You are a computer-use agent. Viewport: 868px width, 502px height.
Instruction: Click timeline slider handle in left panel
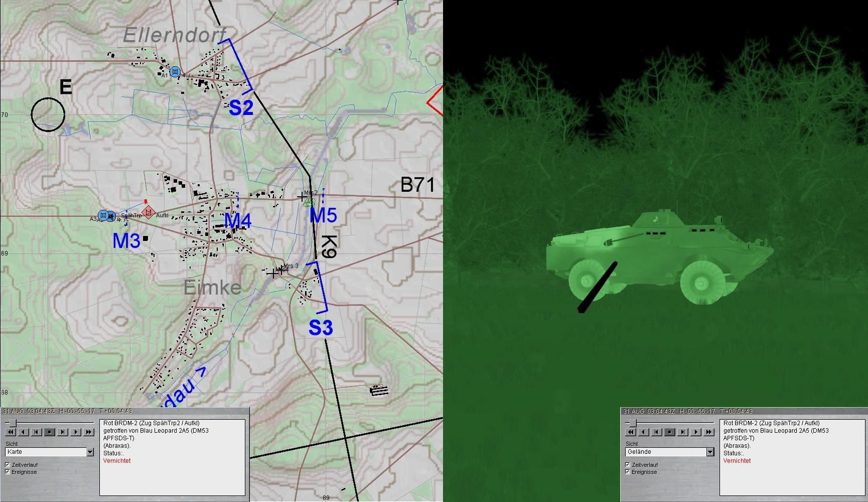click(14, 423)
